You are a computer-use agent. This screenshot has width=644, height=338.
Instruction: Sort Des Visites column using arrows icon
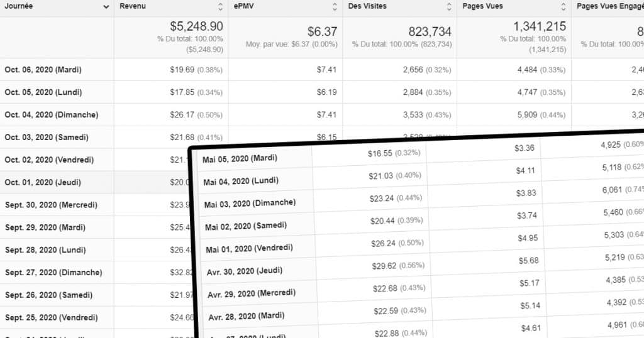(449, 6)
